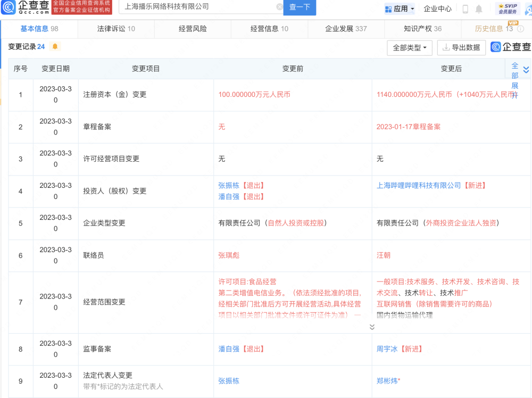Switch to the 知识产权 tab
Image resolution: width=532 pixels, height=398 pixels.
pyautogui.click(x=423, y=29)
